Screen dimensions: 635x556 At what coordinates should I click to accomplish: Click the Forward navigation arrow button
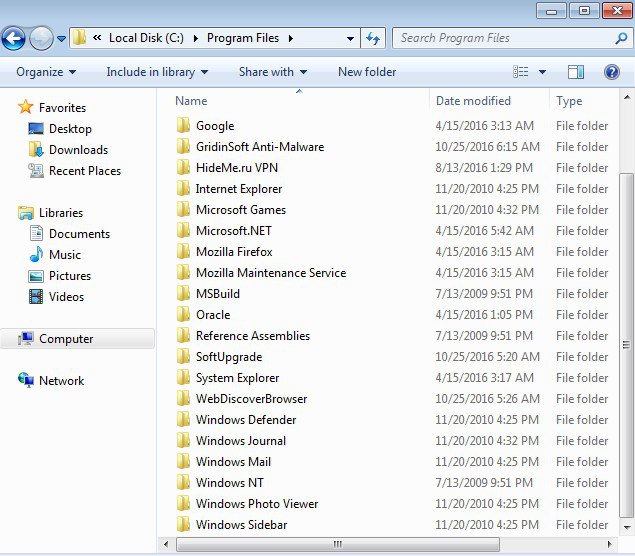pyautogui.click(x=41, y=38)
